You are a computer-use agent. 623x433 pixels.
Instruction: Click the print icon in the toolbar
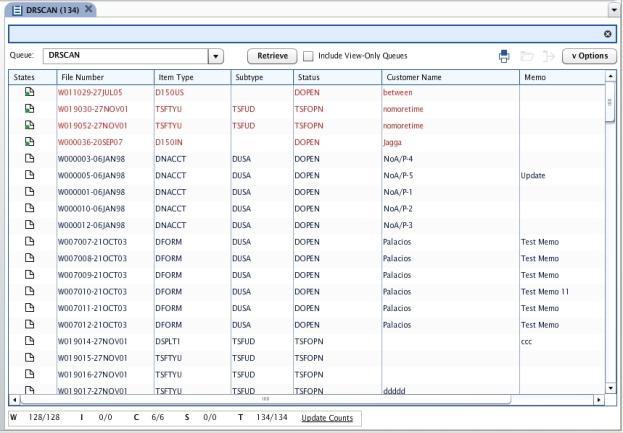click(504, 56)
